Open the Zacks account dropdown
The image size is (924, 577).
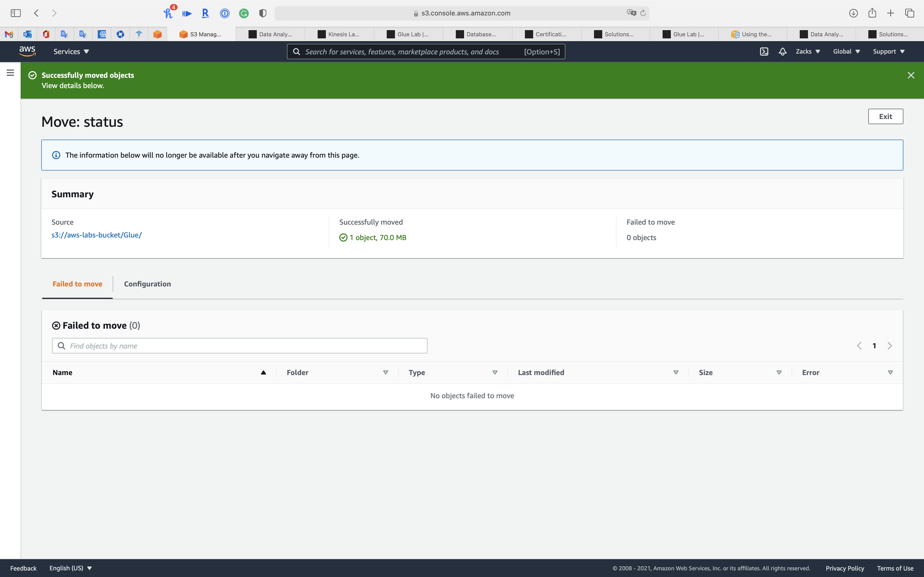coord(807,52)
